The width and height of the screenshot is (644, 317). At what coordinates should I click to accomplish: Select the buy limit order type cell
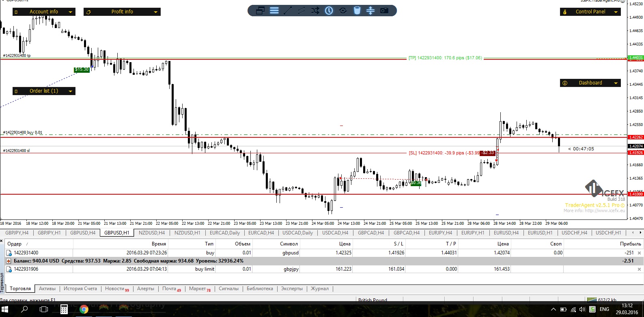tap(205, 269)
